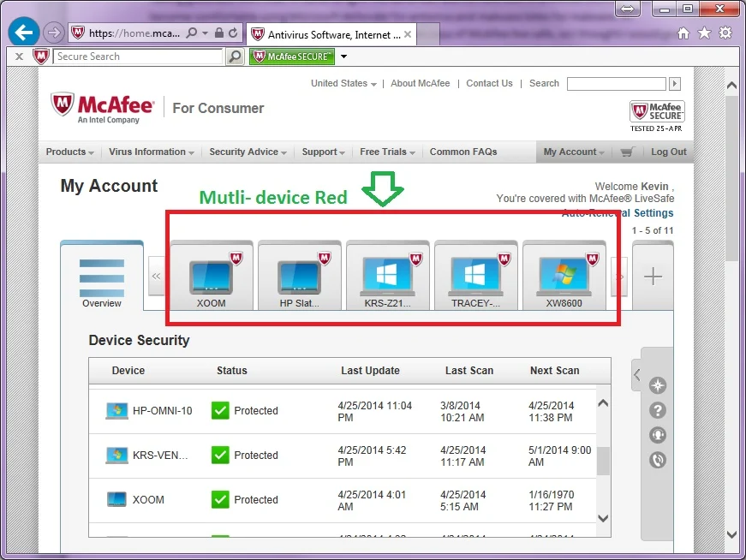
Task: Click the site search go arrow button
Action: click(x=674, y=84)
